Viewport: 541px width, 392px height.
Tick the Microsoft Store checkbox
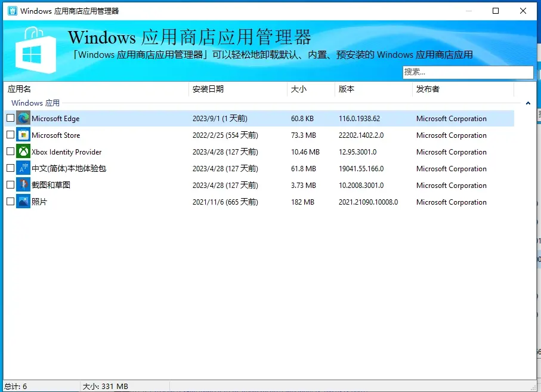(10, 135)
